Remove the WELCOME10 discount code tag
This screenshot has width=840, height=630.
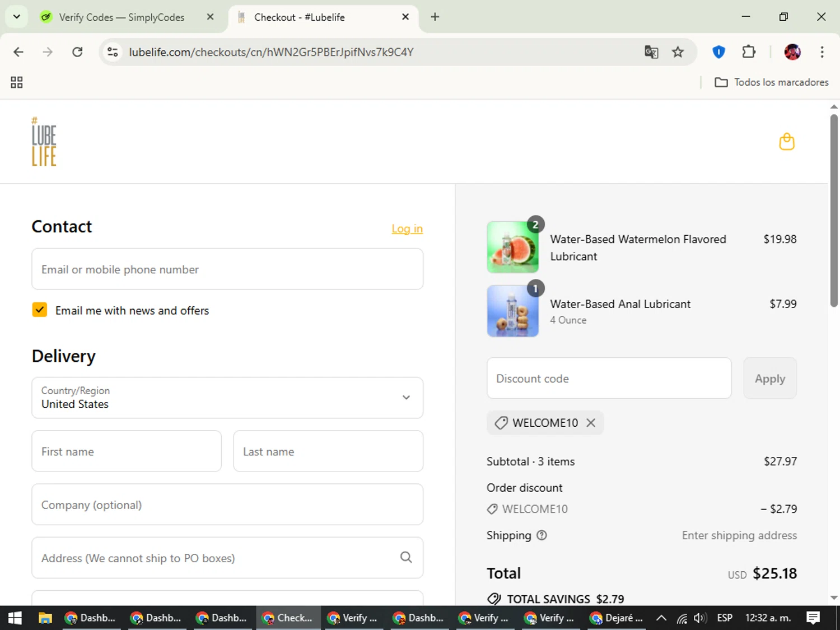591,423
